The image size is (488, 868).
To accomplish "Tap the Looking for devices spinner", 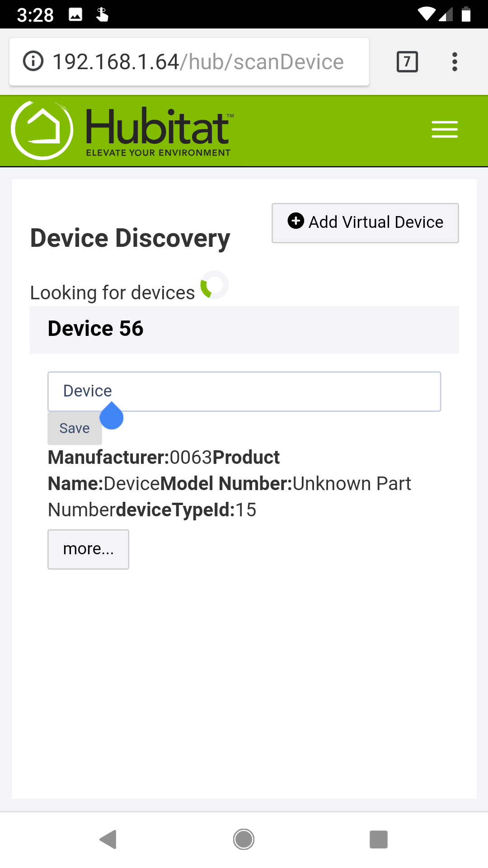I will coord(215,285).
